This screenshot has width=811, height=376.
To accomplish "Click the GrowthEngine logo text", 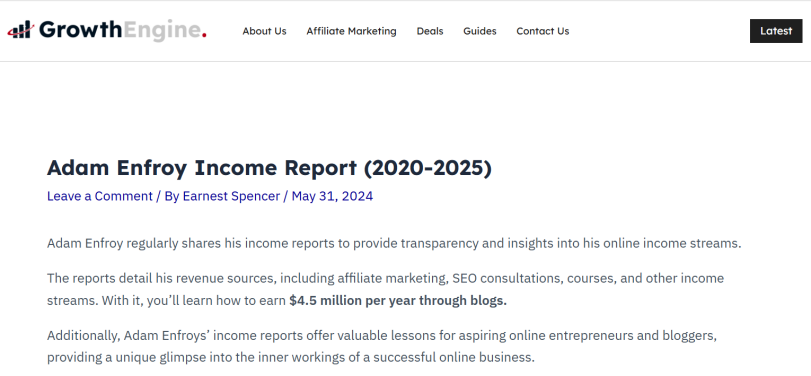I will 123,30.
